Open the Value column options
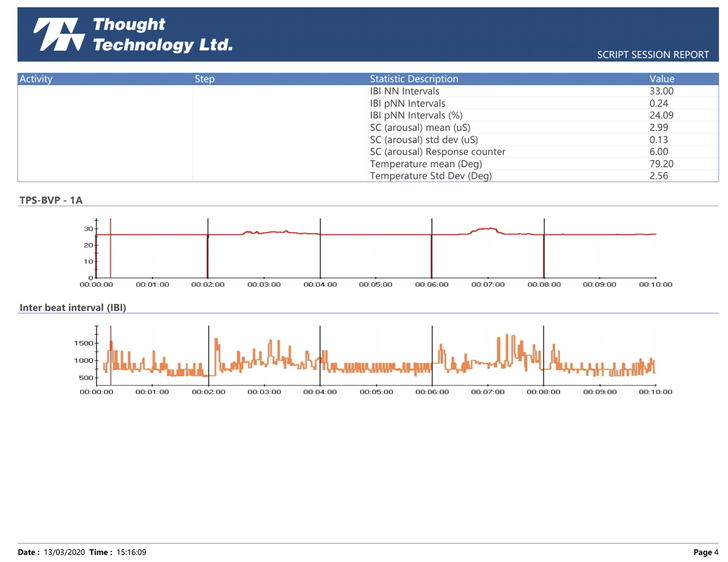The image size is (728, 562). [662, 79]
